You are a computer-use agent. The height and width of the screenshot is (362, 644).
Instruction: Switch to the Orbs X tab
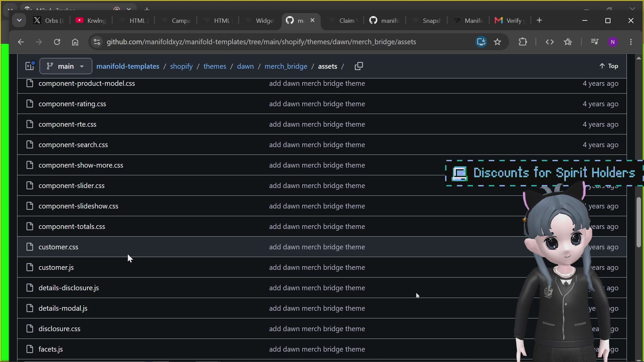49,20
